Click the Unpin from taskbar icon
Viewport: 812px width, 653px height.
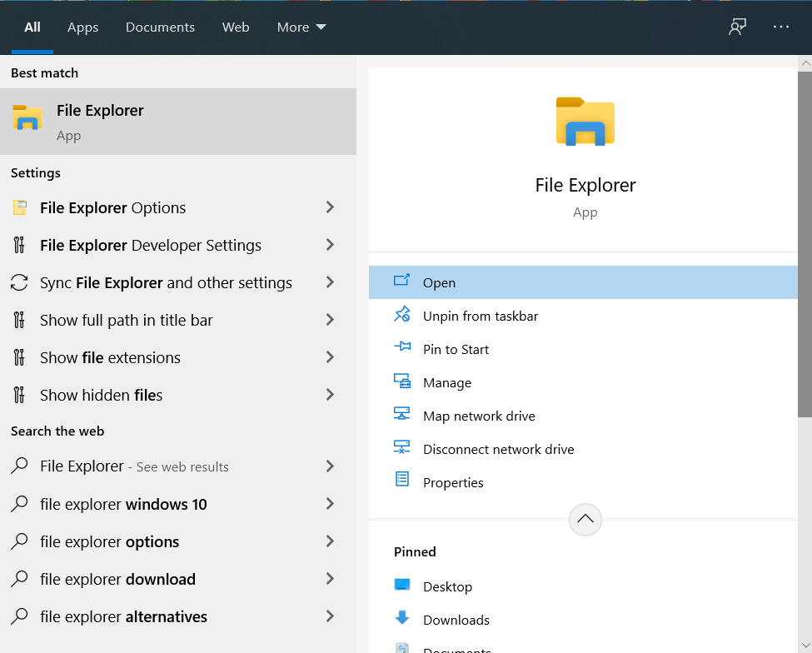(402, 315)
